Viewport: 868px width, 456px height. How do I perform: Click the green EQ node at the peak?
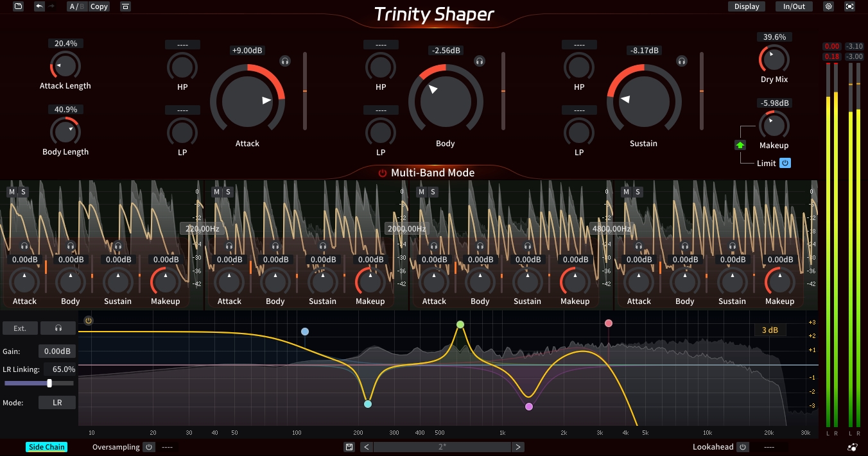tap(460, 325)
